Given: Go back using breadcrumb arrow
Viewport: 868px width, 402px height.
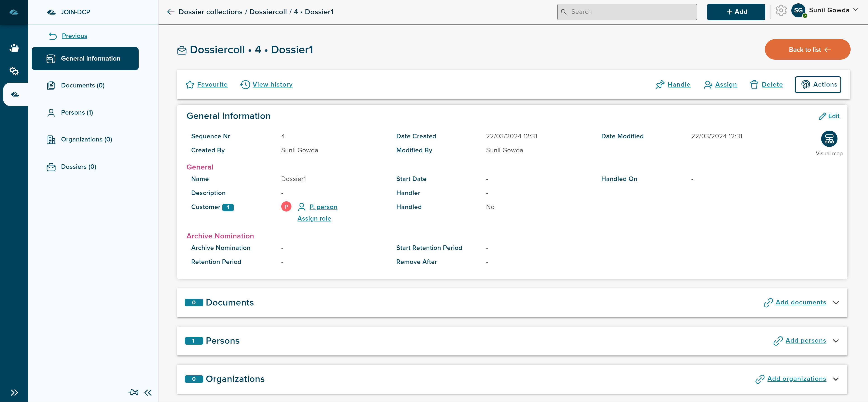Looking at the screenshot, I should click(170, 12).
